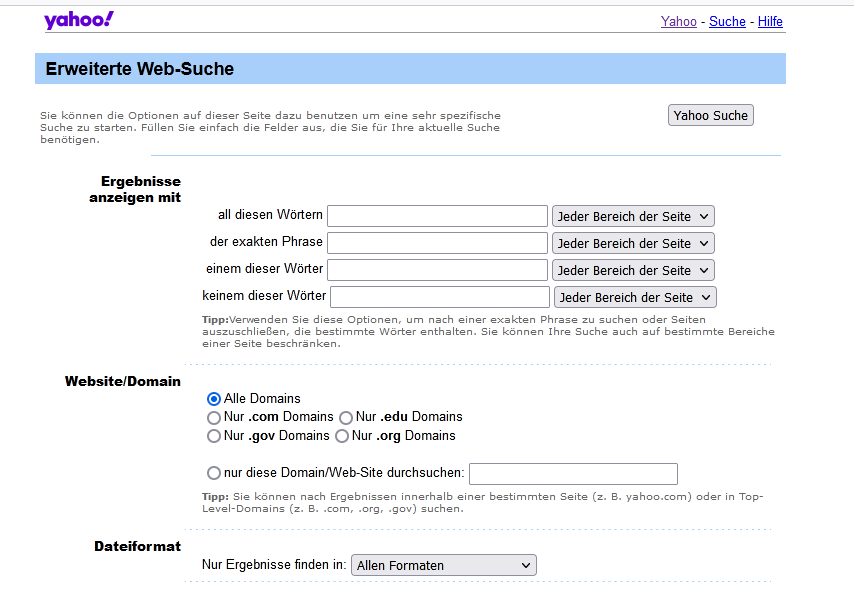This screenshot has width=854, height=593.
Task: Open the Suche link in header
Action: click(x=727, y=21)
